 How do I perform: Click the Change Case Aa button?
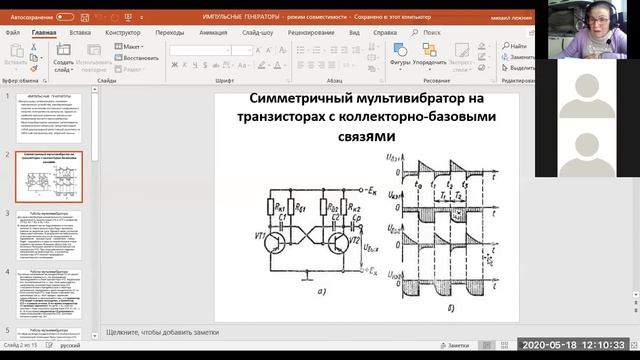[x=243, y=65]
